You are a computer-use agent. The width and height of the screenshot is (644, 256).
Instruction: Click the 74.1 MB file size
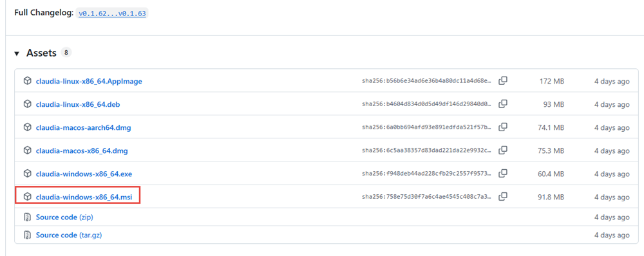coord(551,127)
